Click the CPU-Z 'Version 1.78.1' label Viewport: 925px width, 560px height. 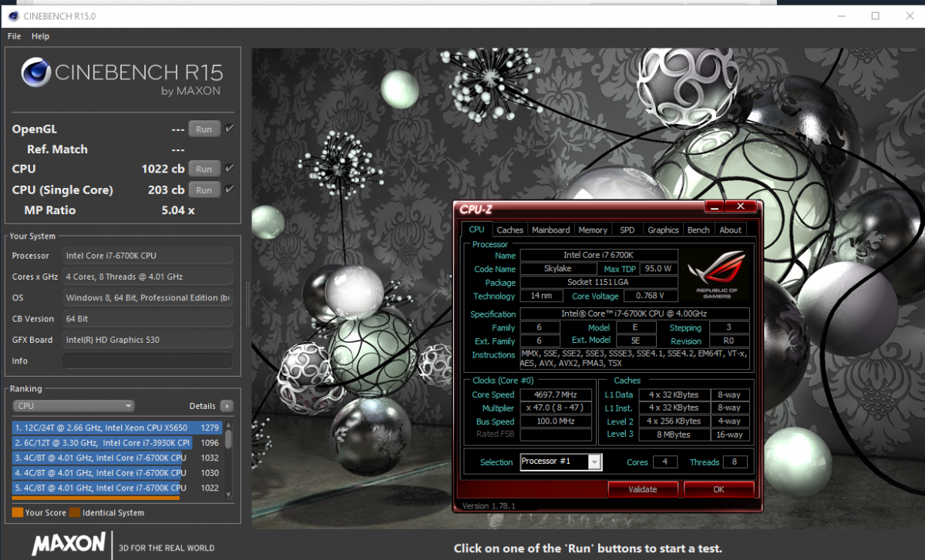pos(488,506)
